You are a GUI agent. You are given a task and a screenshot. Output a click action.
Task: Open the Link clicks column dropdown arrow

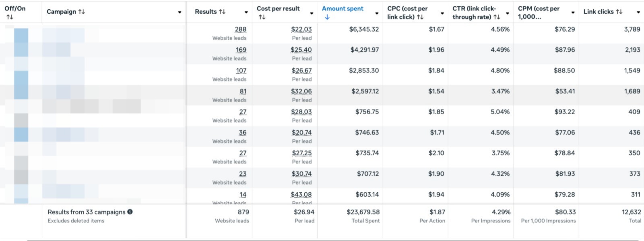tap(638, 12)
